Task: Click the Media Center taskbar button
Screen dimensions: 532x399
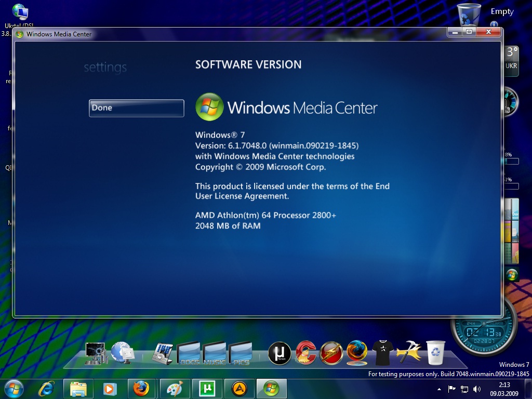Action: coord(271,389)
